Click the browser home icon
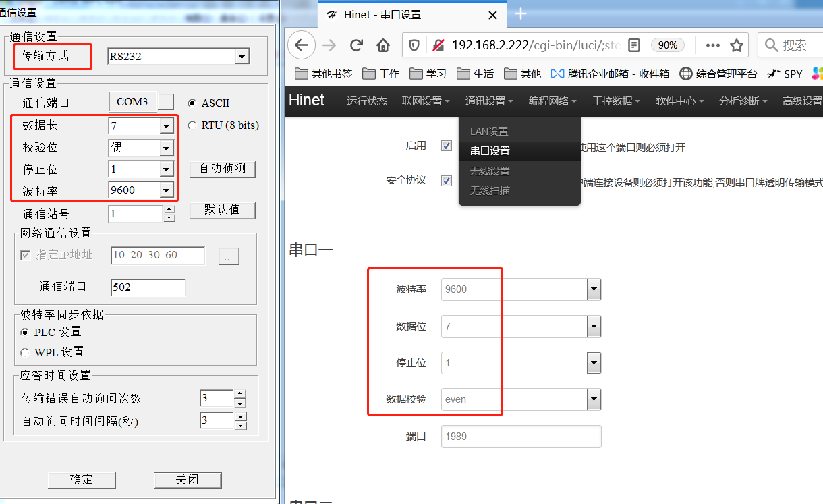The width and height of the screenshot is (823, 504). [x=382, y=45]
